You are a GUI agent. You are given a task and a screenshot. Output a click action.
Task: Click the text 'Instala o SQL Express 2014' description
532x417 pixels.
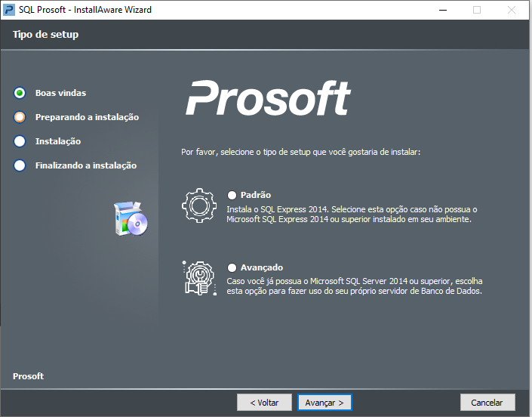click(352, 215)
